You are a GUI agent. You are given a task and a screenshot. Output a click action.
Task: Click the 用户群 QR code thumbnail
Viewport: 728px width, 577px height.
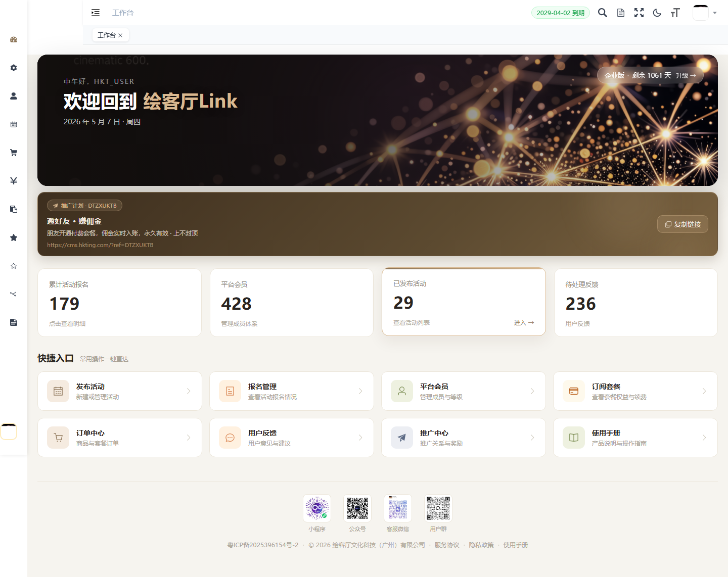click(438, 508)
